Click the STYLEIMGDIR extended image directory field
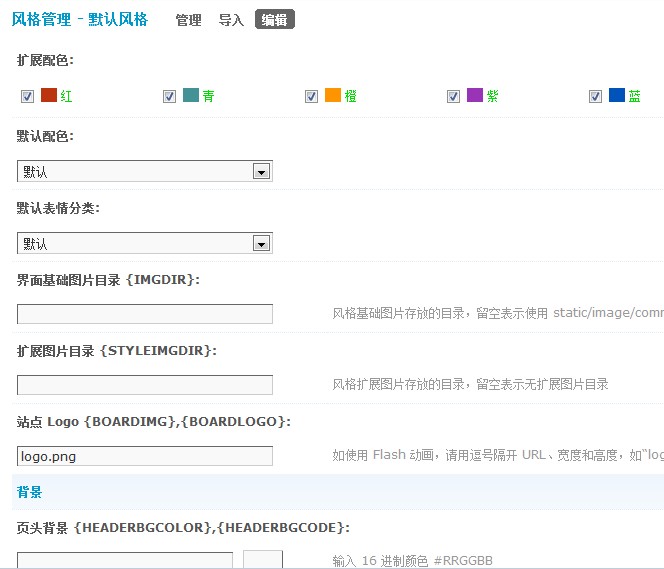Screen dimensions: 664x569 point(145,385)
